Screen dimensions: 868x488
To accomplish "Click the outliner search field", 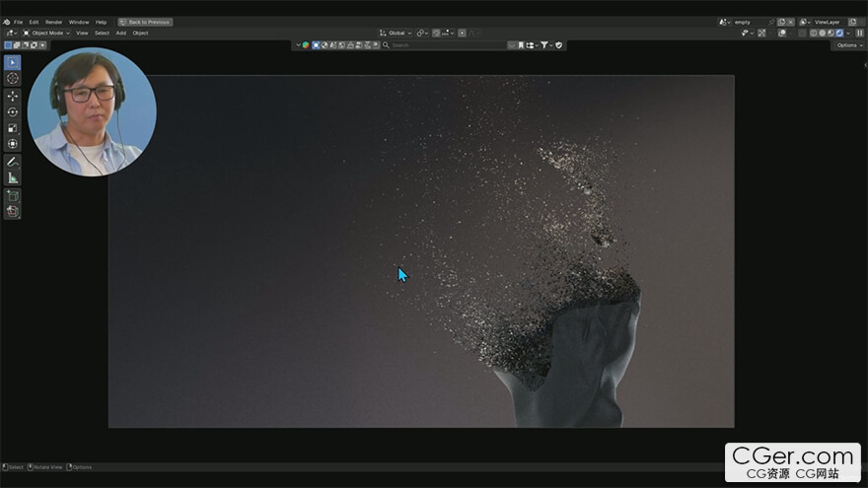I will [x=444, y=45].
